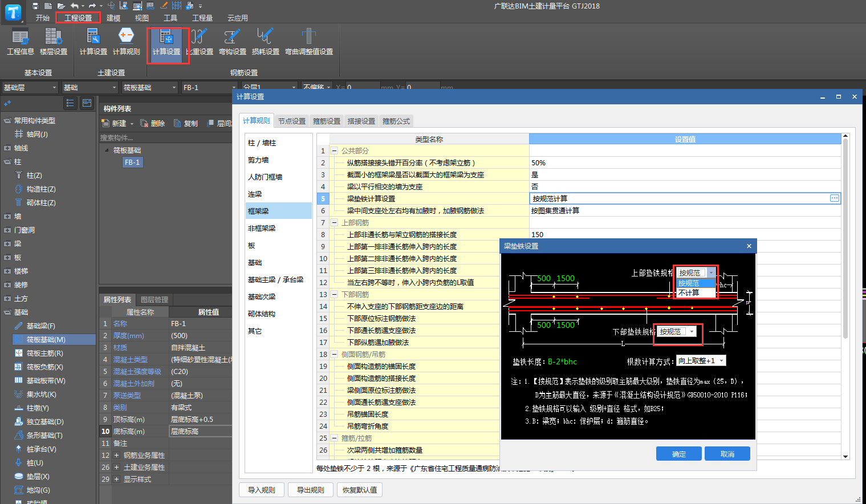Click ellipsis button in 梁垫铁计算设置 row
The image size is (866, 504).
click(835, 198)
